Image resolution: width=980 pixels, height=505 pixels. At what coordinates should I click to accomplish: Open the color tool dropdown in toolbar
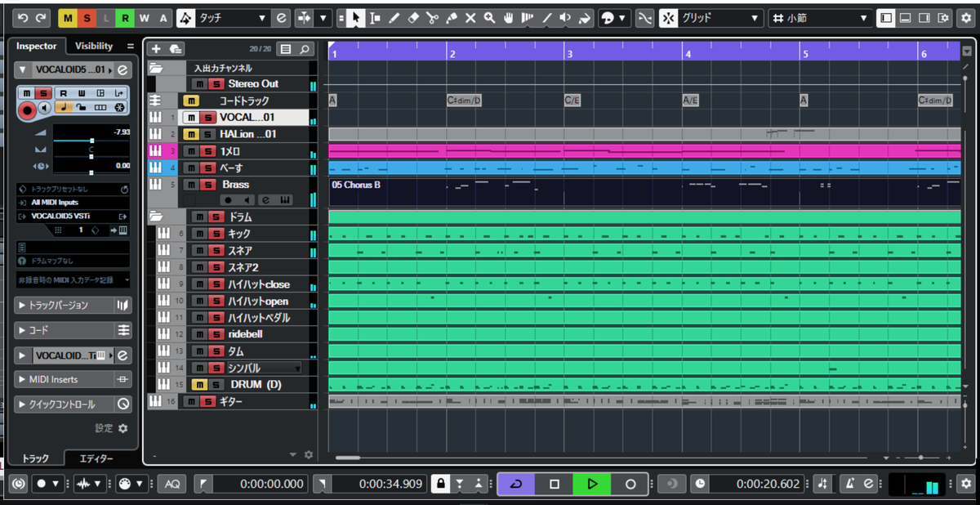coord(624,17)
